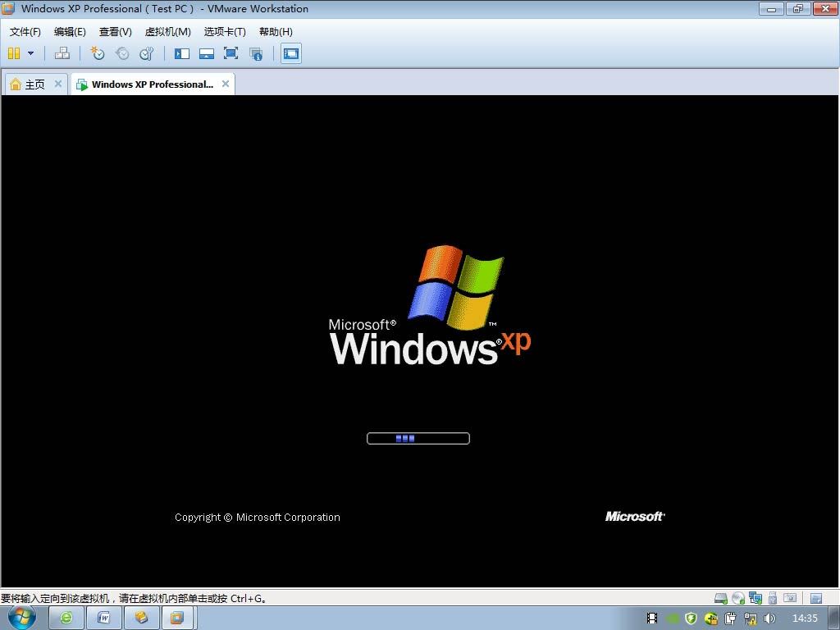Viewport: 840px width, 630px height.
Task: Open the 查看(V) menu
Action: coord(115,32)
